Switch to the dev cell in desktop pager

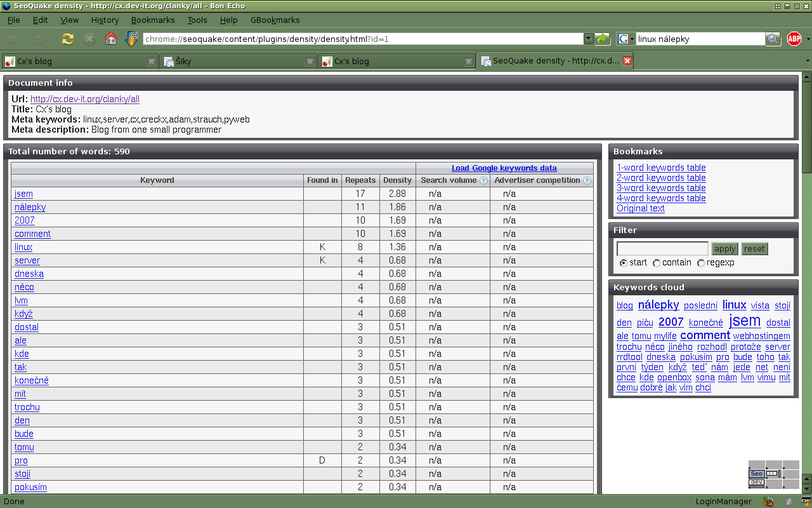[756, 483]
